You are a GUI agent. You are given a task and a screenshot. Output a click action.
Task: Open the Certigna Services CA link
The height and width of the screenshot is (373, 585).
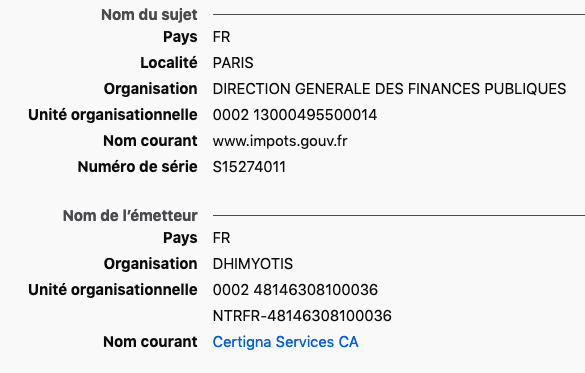click(285, 342)
